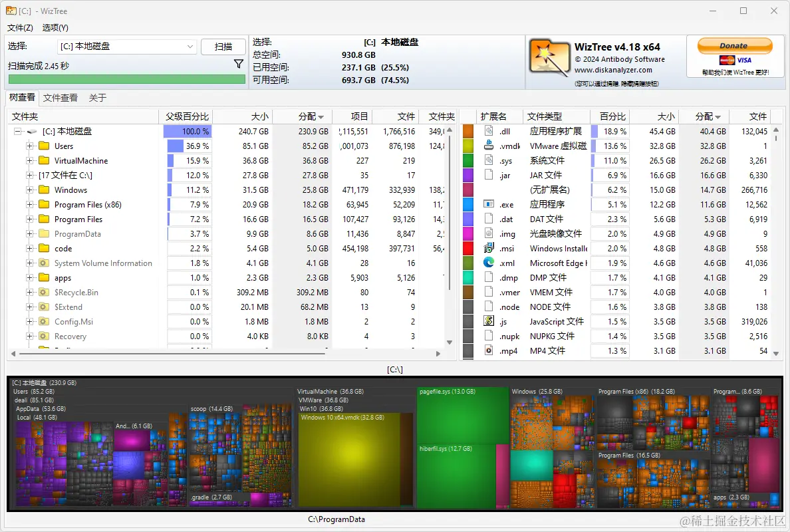Screen dimensions: 790x532
Task: Click the PayPal Donate button
Action: click(735, 46)
